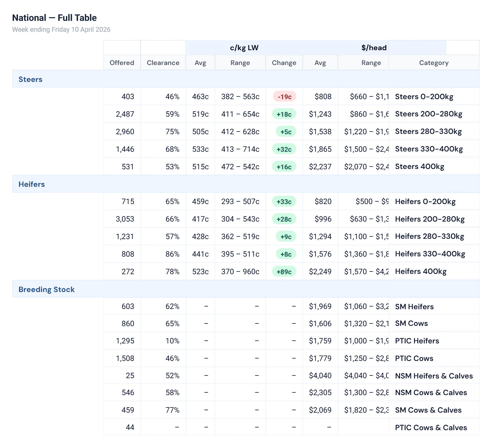Click the +33c badge beside Heifers 0–200kg
Image resolution: width=492 pixels, height=448 pixels.
[x=284, y=201]
